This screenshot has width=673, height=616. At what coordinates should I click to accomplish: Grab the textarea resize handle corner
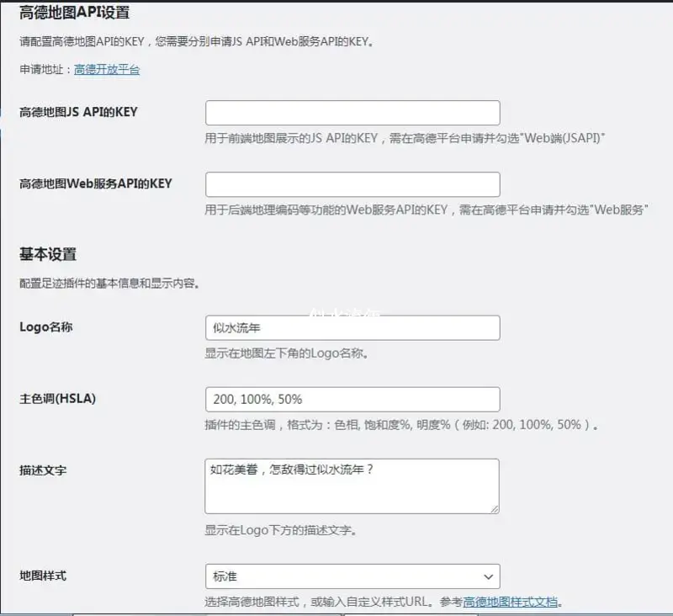495,509
